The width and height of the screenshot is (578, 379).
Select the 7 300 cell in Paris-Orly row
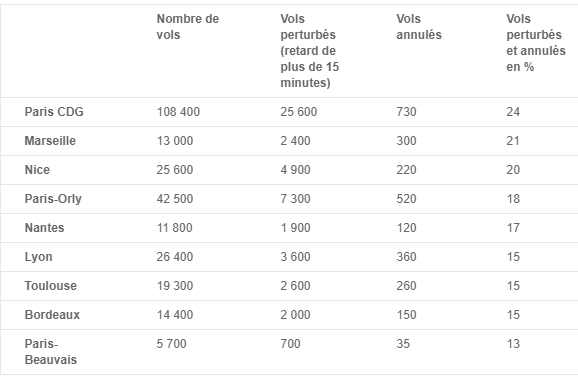295,199
